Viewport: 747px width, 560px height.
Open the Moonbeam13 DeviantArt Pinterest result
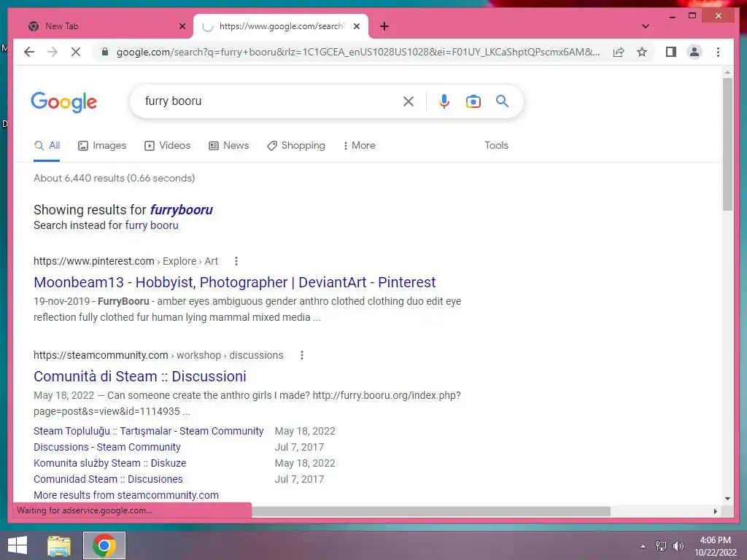click(x=234, y=282)
